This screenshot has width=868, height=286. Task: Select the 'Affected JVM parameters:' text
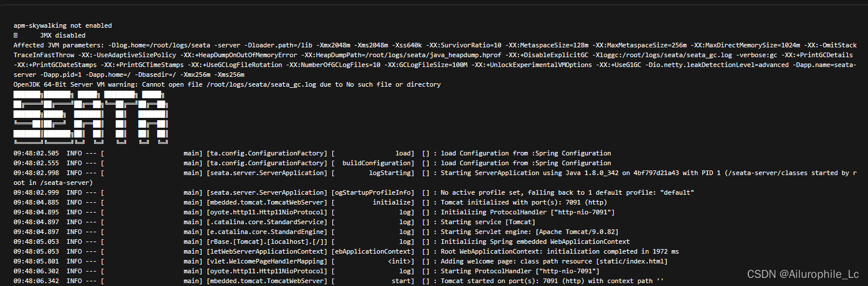point(59,46)
